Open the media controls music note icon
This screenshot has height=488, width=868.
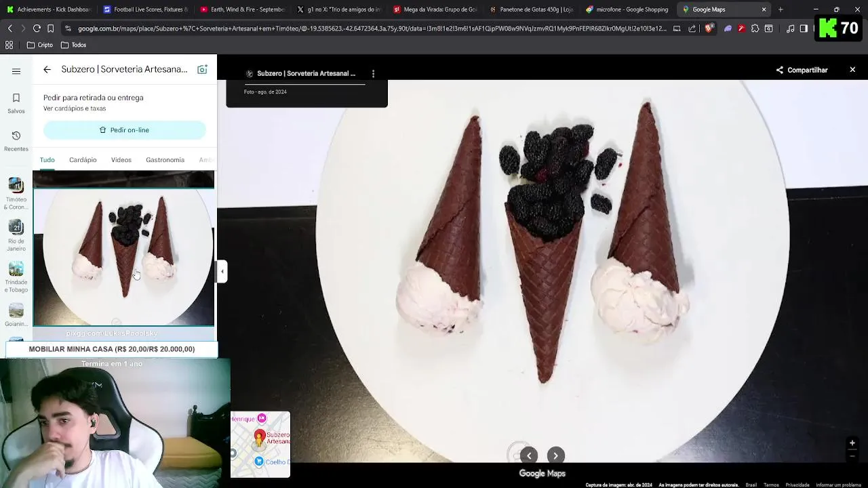[791, 28]
